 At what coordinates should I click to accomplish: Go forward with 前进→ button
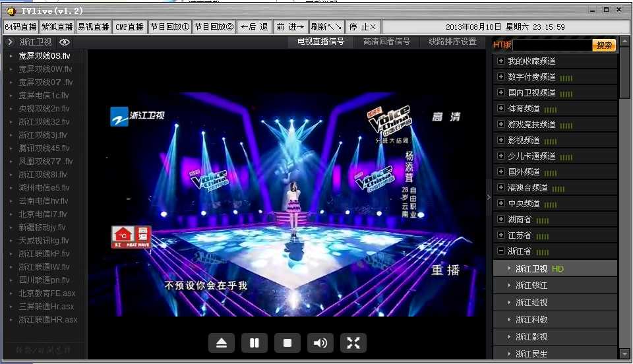291,27
